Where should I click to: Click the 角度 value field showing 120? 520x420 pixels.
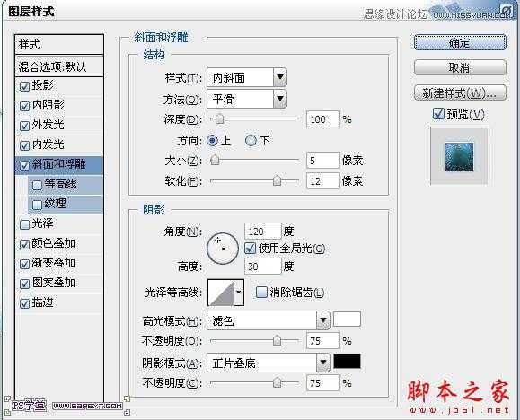(x=263, y=231)
